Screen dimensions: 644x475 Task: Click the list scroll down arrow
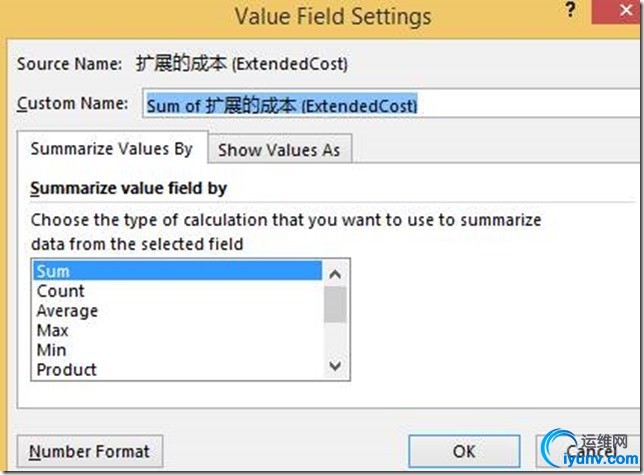point(335,366)
